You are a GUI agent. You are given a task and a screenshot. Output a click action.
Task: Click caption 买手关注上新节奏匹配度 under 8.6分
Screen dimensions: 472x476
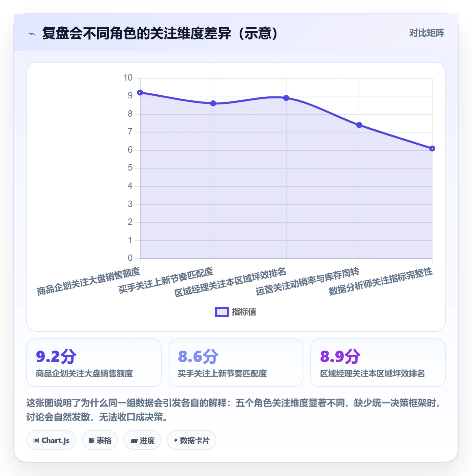pyautogui.click(x=222, y=374)
